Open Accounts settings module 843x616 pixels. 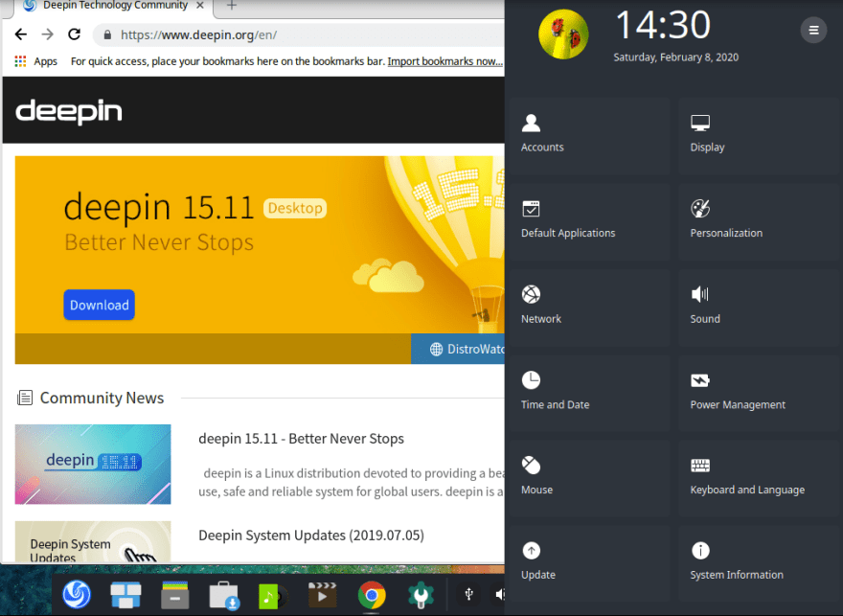pos(589,135)
